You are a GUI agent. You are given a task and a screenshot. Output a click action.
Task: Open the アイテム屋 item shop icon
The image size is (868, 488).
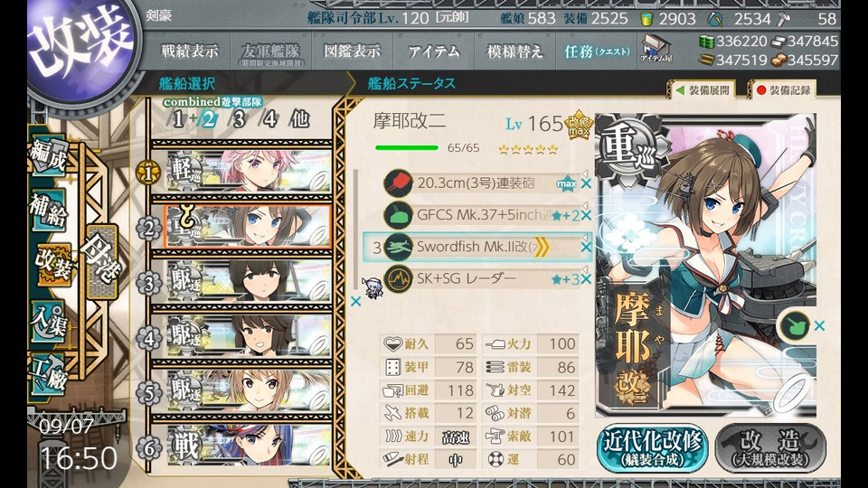pos(656,48)
